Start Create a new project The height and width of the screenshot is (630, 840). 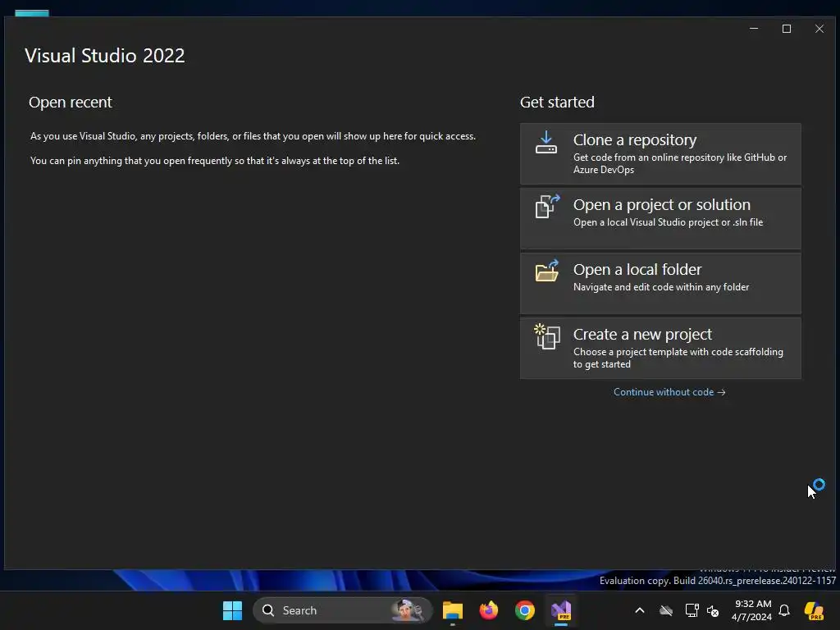660,348
